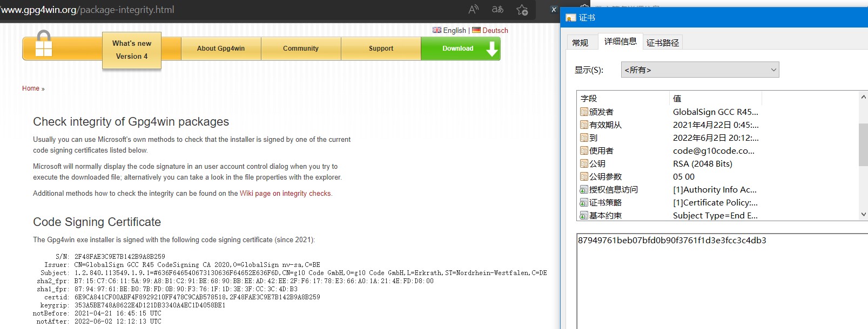This screenshot has height=329, width=868.
Task: Go to Home breadcrumb link
Action: (31, 88)
